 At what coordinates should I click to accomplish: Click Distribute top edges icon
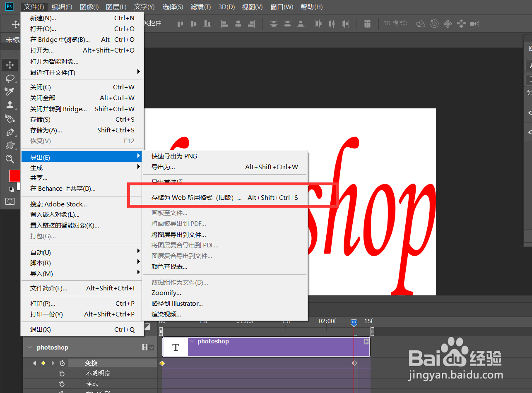coord(274,24)
